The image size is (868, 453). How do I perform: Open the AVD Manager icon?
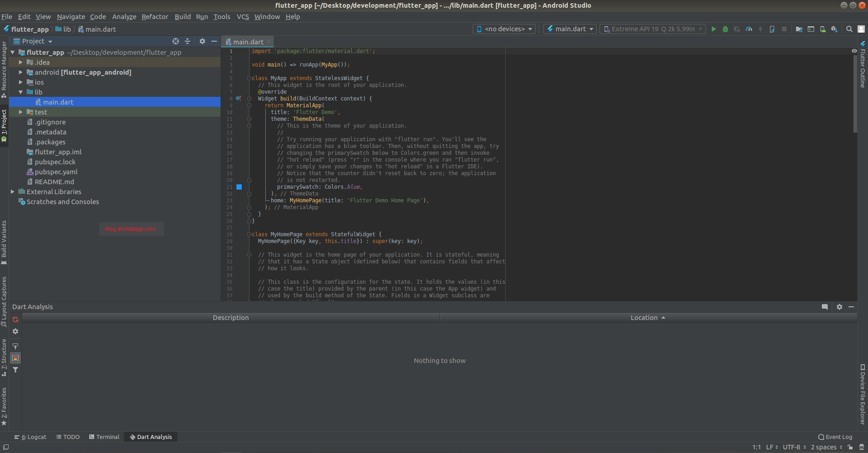point(822,29)
